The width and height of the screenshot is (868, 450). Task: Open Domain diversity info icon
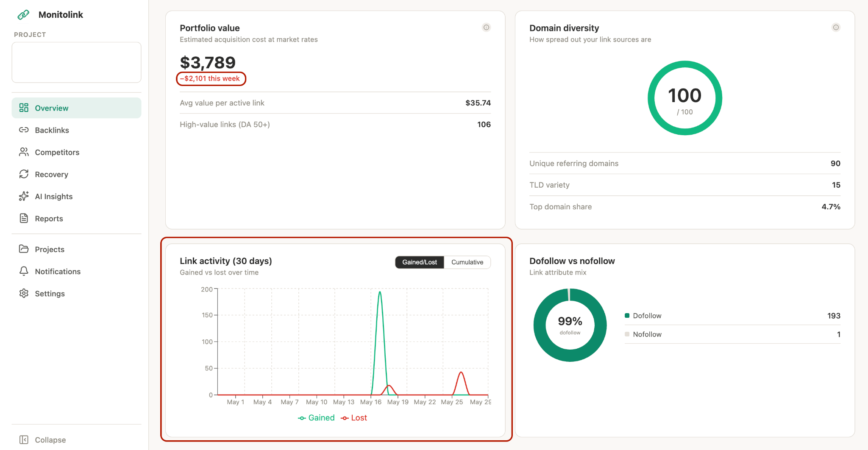(x=836, y=28)
